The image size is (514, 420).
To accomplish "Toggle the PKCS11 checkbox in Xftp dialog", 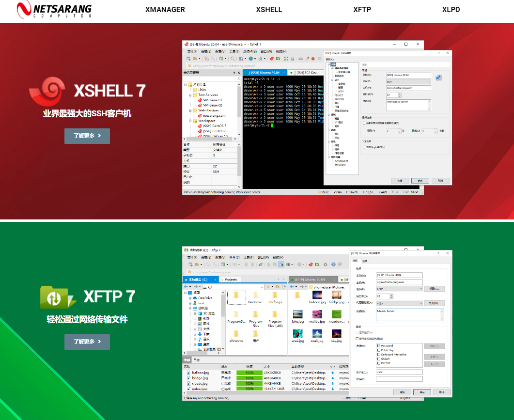I will click(x=379, y=363).
